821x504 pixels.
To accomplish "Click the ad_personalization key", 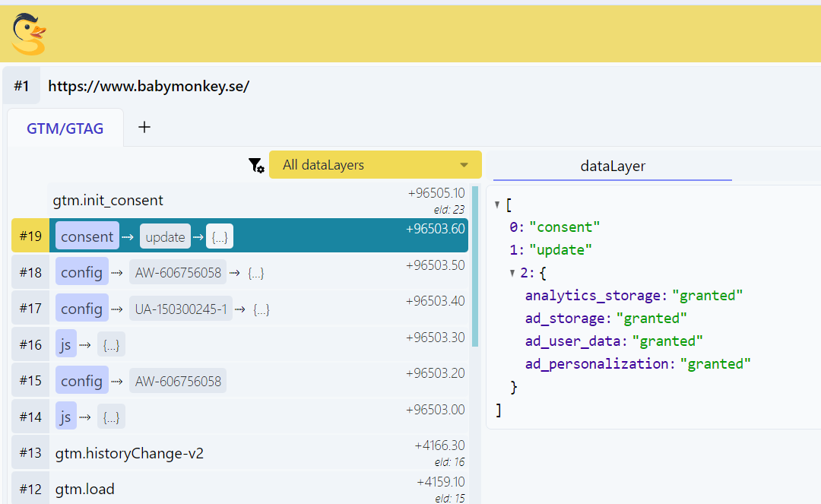I will pos(597,363).
